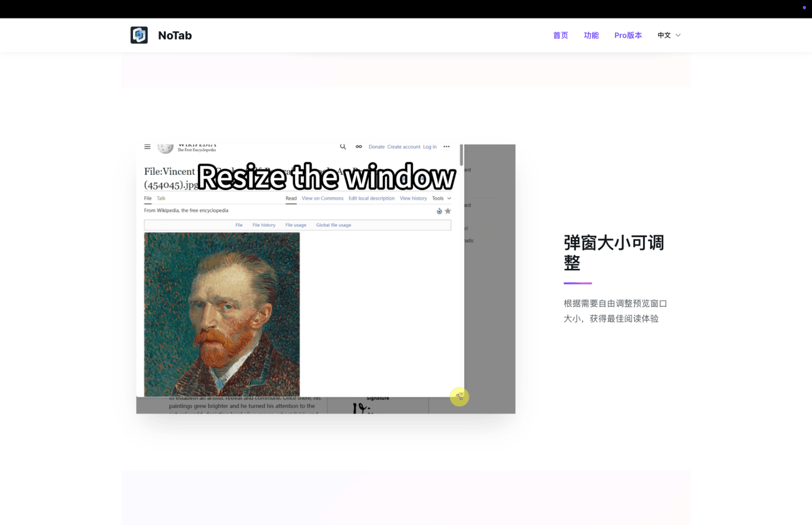
Task: Click the Log in link in demo
Action: 430,147
